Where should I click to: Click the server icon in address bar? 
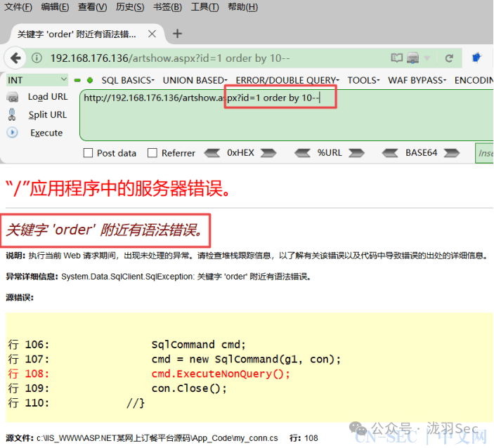(412, 58)
